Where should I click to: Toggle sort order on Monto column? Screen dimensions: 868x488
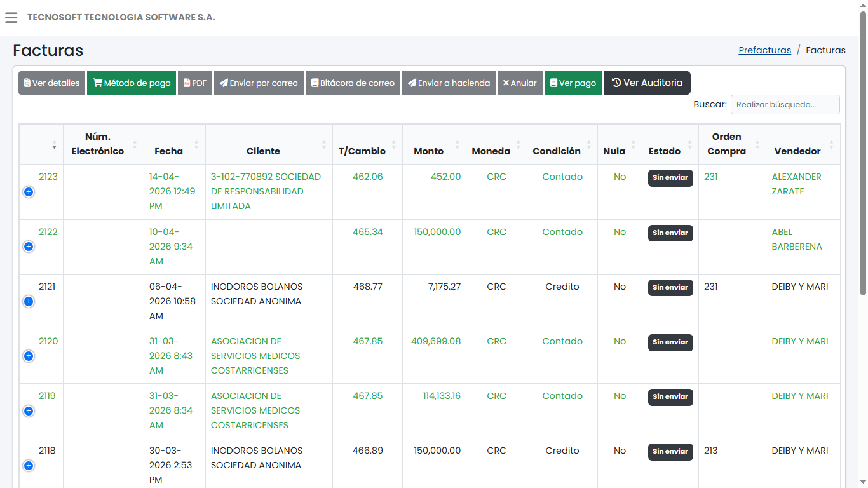pos(428,151)
